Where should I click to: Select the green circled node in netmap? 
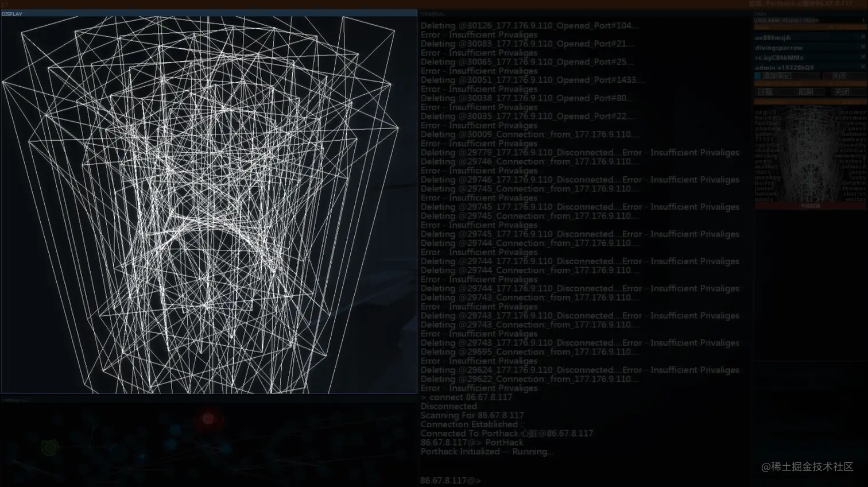[50, 447]
